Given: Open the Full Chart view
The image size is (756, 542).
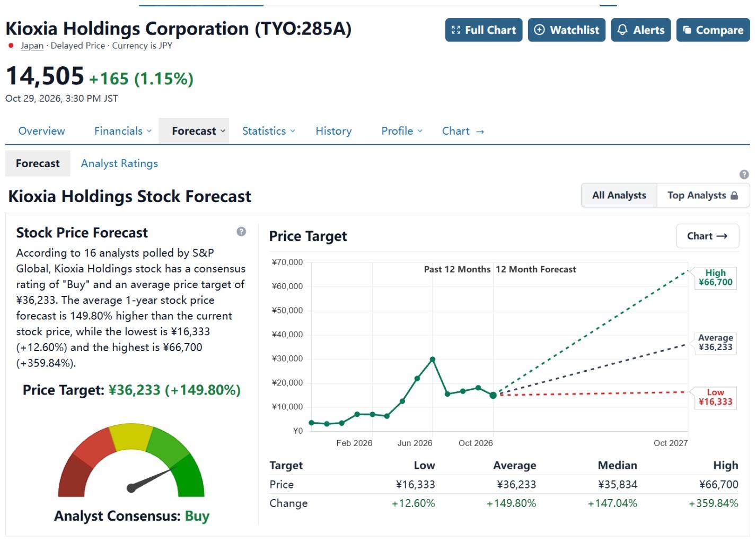Looking at the screenshot, I should click(484, 30).
